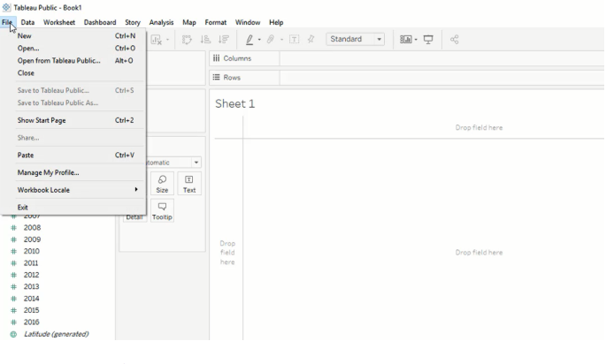The width and height of the screenshot is (606, 364).
Task: Open the Data menu
Action: click(27, 22)
